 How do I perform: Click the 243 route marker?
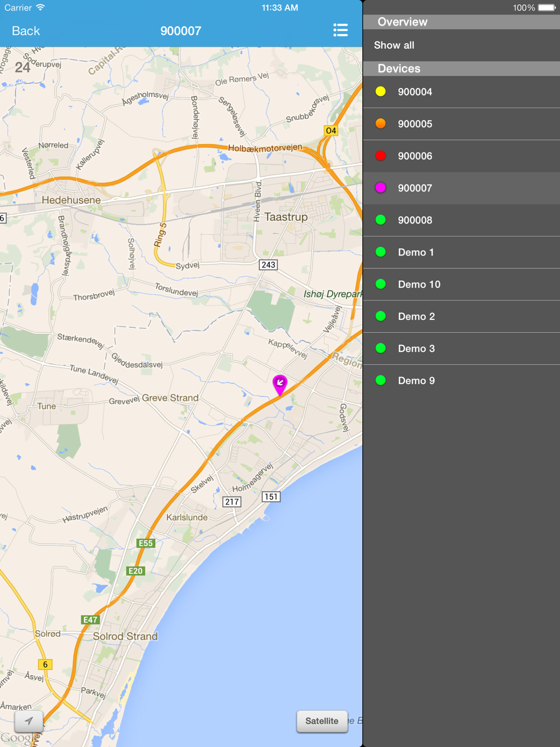pos(268,265)
